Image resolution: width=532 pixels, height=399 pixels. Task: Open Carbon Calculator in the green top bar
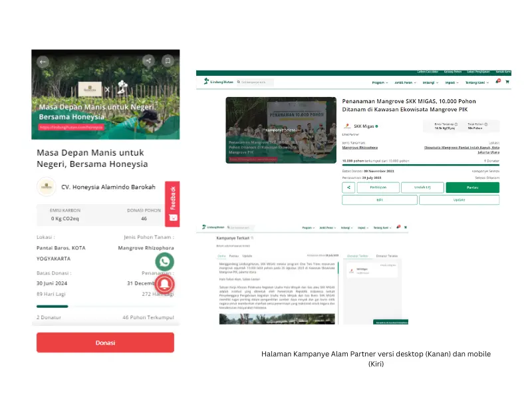(x=428, y=72)
